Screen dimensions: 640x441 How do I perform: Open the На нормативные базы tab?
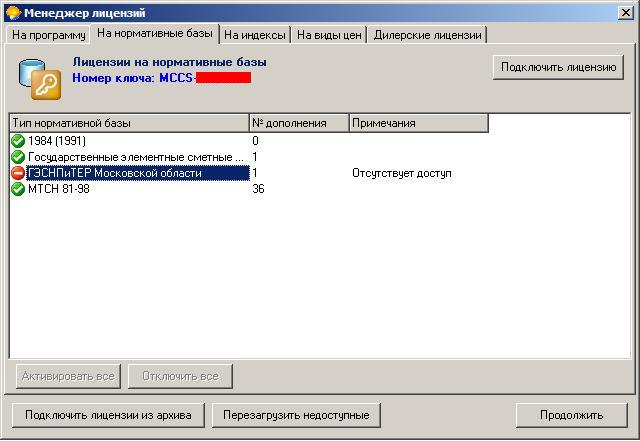[x=155, y=33]
